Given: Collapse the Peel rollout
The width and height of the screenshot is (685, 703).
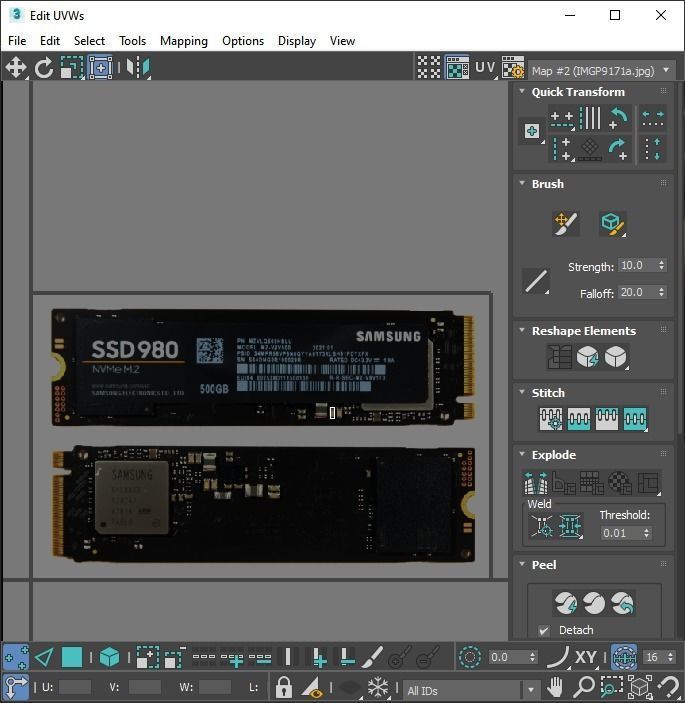Looking at the screenshot, I should [522, 564].
